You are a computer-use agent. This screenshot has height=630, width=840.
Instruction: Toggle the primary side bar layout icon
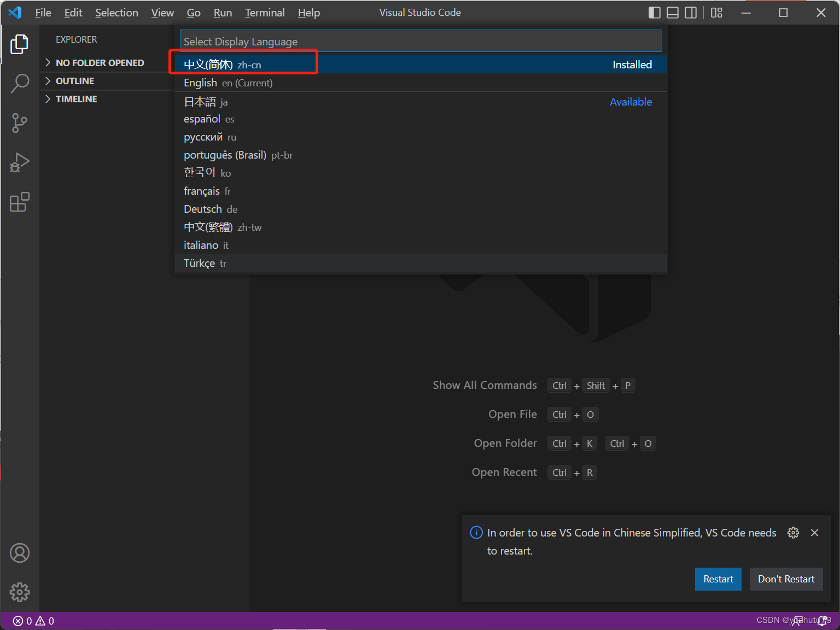click(654, 13)
